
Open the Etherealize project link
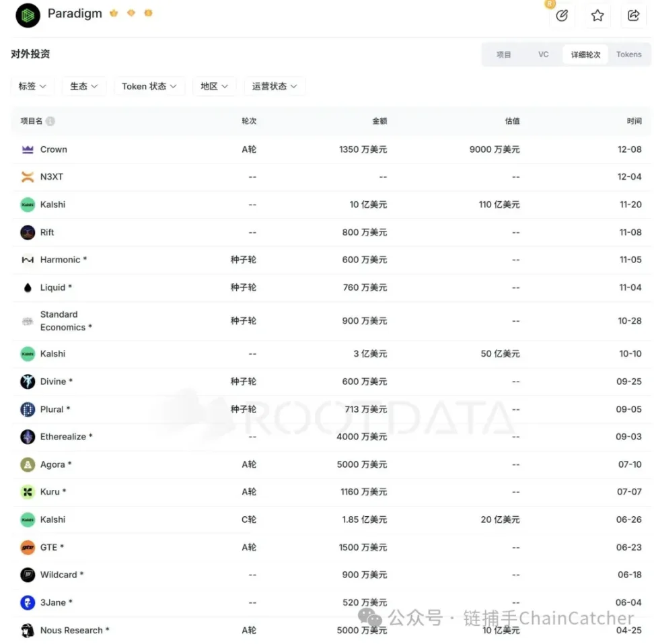pyautogui.click(x=63, y=437)
